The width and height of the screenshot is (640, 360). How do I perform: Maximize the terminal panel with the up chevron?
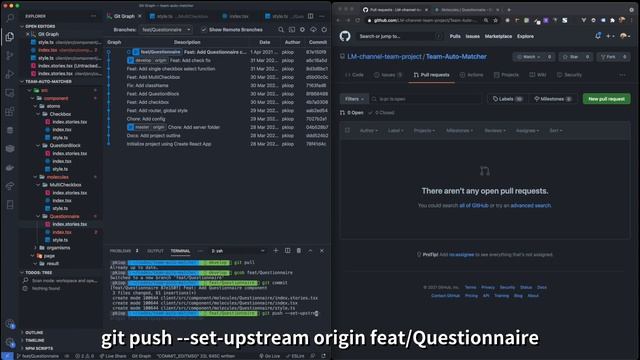310,251
